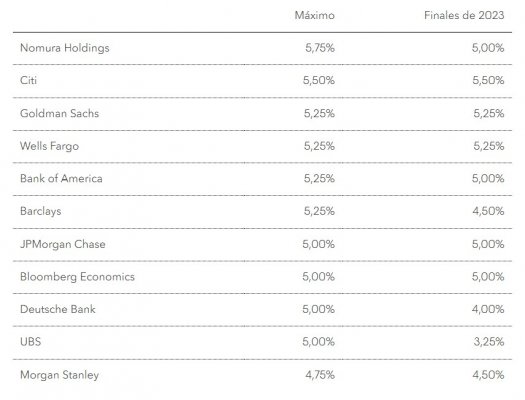Select Barclays' 4,50% end-2023 value
Image resolution: width=525 pixels, height=400 pixels.
click(x=488, y=211)
